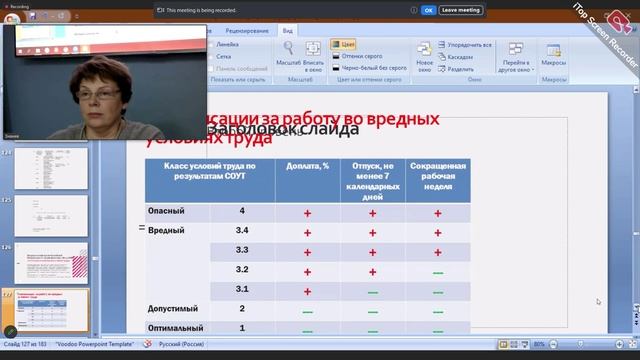Click Вписать в окно fit-to-window icon
Screen dimensions: 640x360
pyautogui.click(x=313, y=56)
